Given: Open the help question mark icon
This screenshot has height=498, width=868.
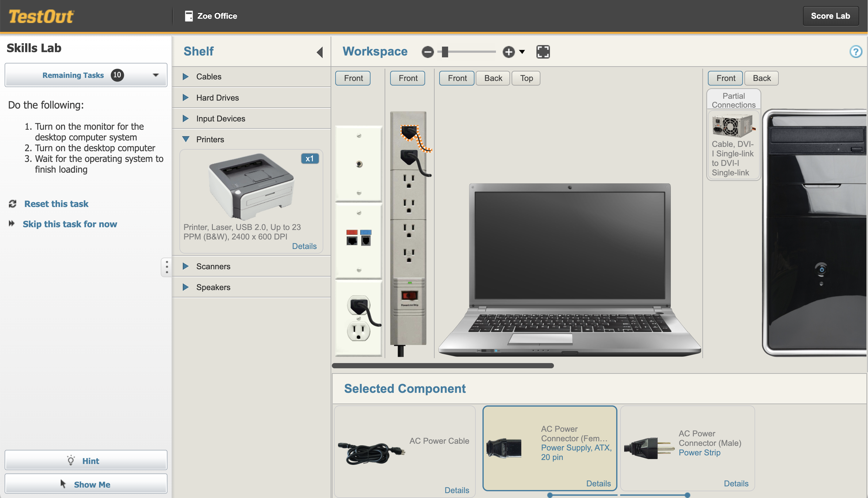Looking at the screenshot, I should click(x=856, y=52).
